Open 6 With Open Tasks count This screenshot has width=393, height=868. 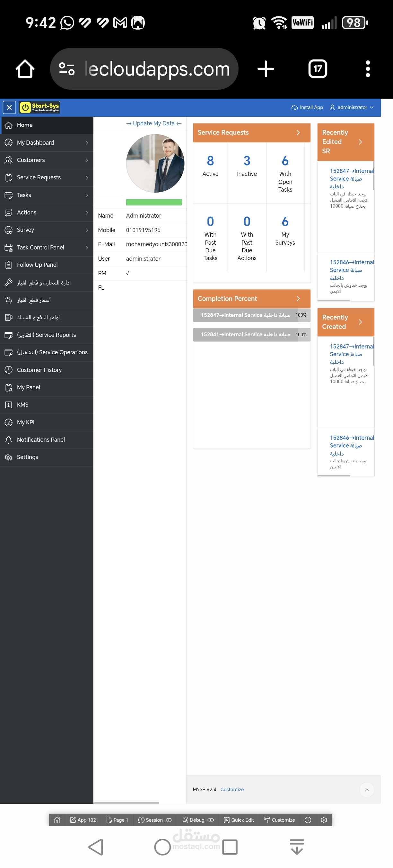tap(285, 161)
